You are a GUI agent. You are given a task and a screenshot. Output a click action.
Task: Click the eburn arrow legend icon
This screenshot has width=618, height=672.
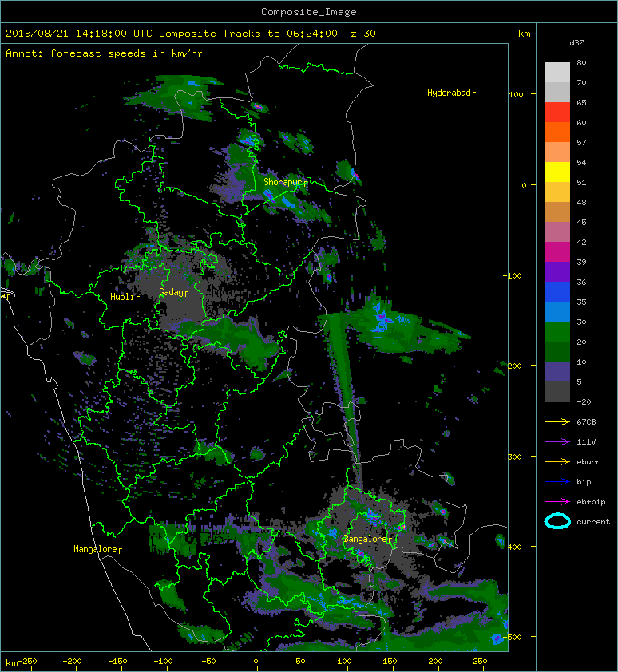(557, 462)
